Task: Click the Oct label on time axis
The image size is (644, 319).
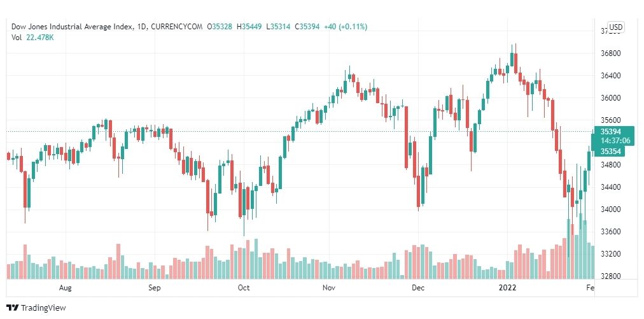Action: 244,288
